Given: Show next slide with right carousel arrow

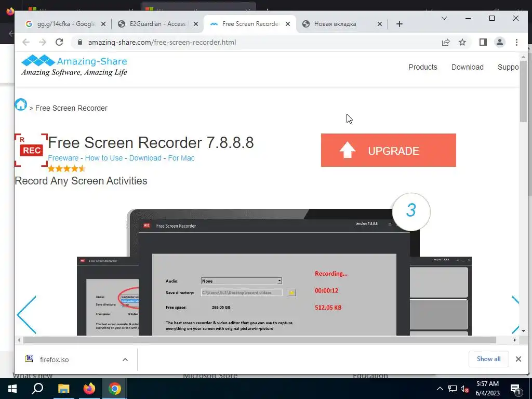Looking at the screenshot, I should (515, 315).
